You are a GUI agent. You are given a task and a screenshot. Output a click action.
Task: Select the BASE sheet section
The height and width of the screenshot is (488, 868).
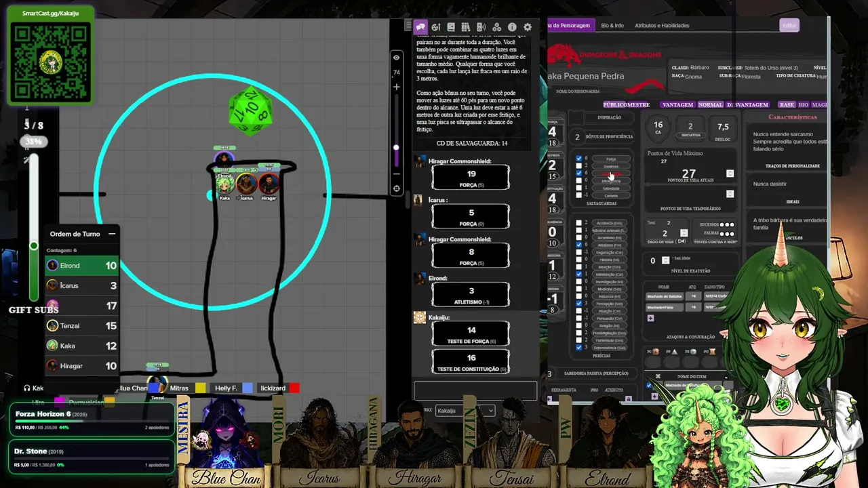787,105
